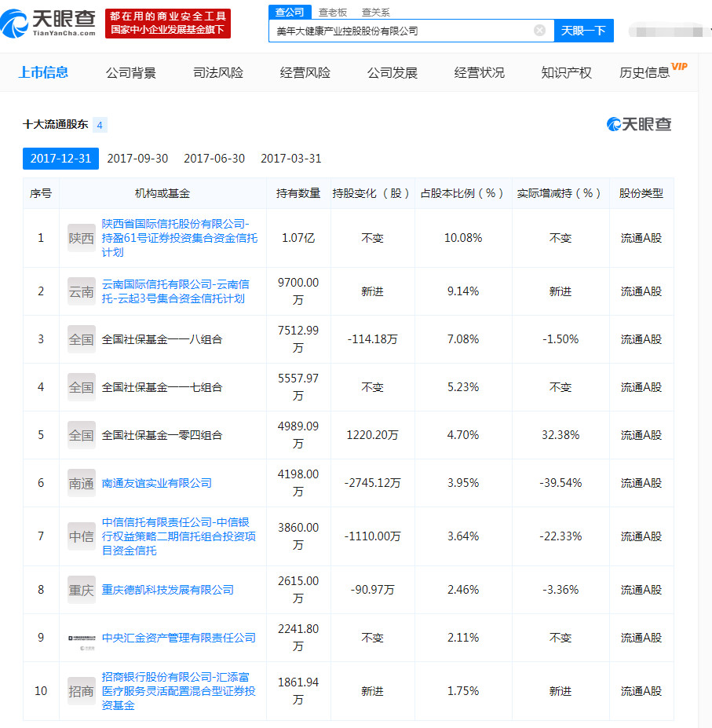Click the 9.14% share ratio cell
The image size is (712, 728).
click(463, 291)
